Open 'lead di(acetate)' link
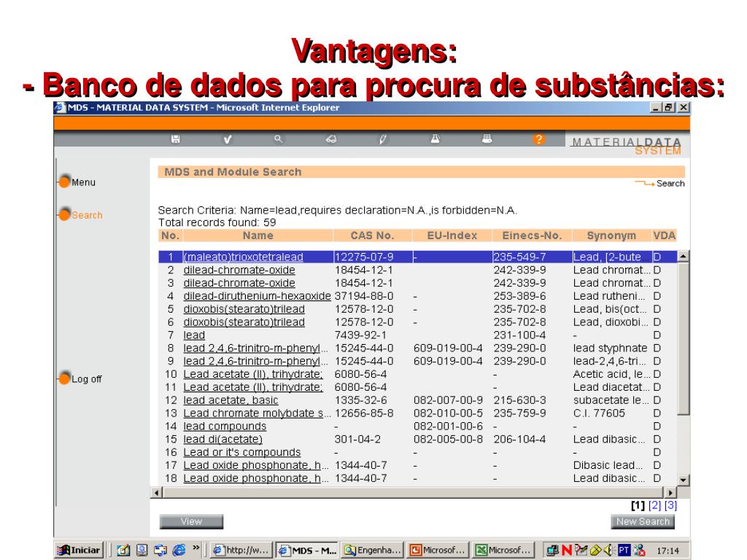 [223, 439]
